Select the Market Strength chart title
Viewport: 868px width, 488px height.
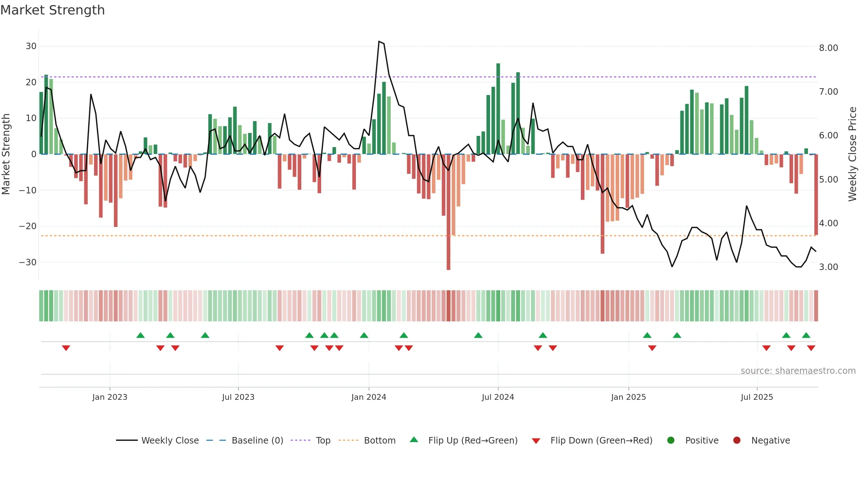tap(52, 10)
